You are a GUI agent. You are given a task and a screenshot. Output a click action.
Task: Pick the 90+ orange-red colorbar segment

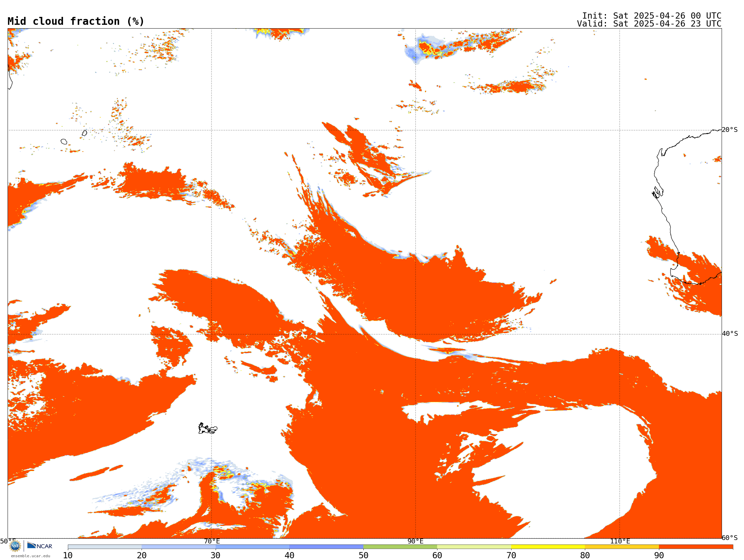click(x=696, y=547)
